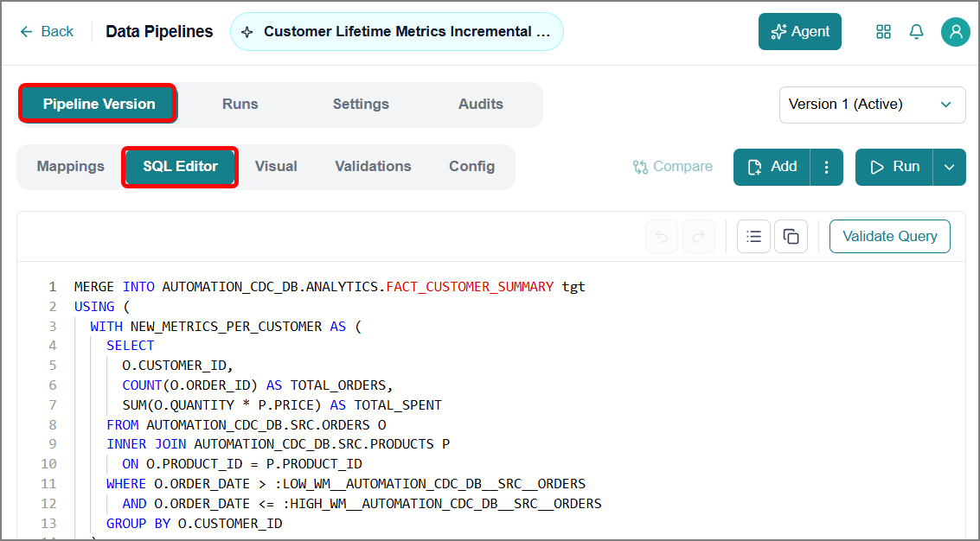Select the Mappings sub-tab

point(71,166)
